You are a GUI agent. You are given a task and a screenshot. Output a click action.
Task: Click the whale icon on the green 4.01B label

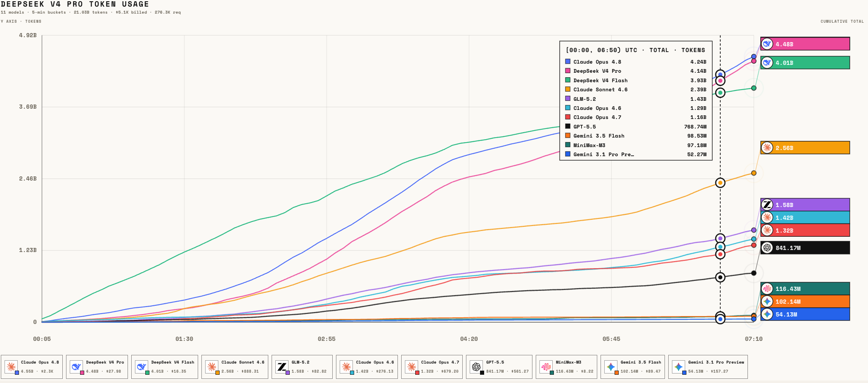[767, 63]
